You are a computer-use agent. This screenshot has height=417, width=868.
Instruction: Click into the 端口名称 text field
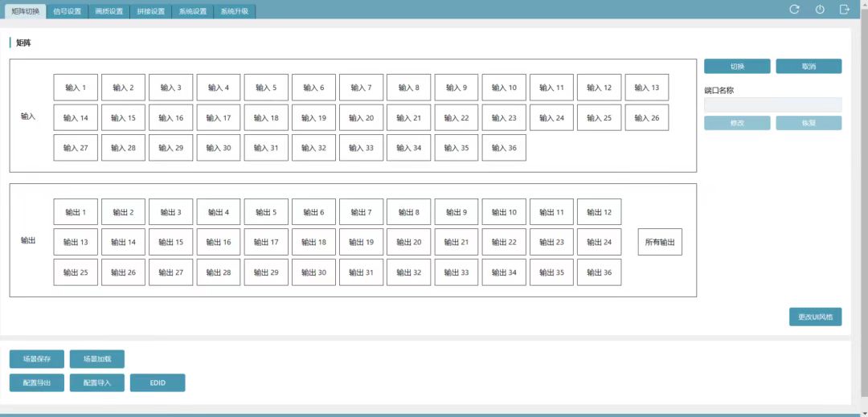(x=772, y=104)
